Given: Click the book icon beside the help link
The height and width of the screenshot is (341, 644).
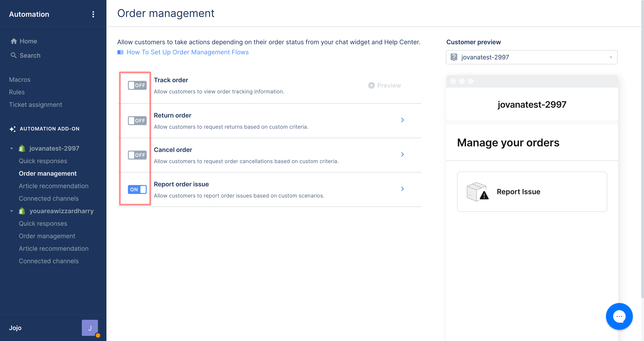Looking at the screenshot, I should 120,52.
